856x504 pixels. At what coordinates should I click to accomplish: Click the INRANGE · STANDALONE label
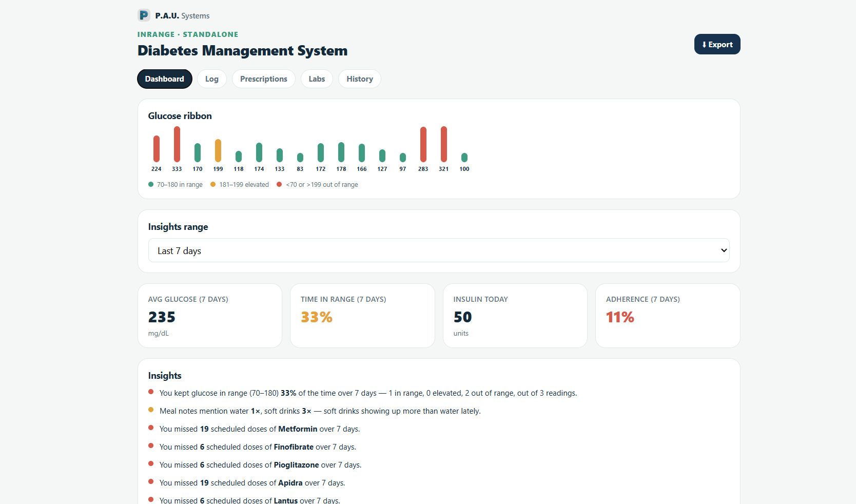tap(188, 34)
